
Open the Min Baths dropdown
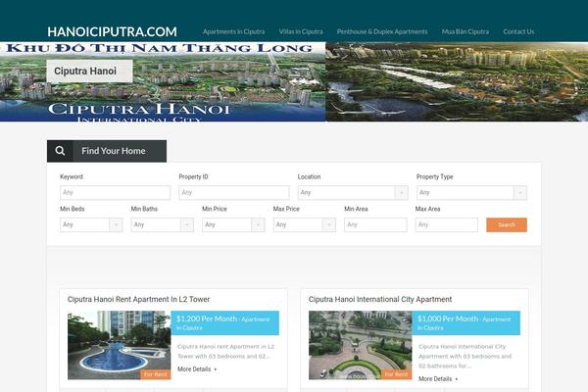pos(163,224)
